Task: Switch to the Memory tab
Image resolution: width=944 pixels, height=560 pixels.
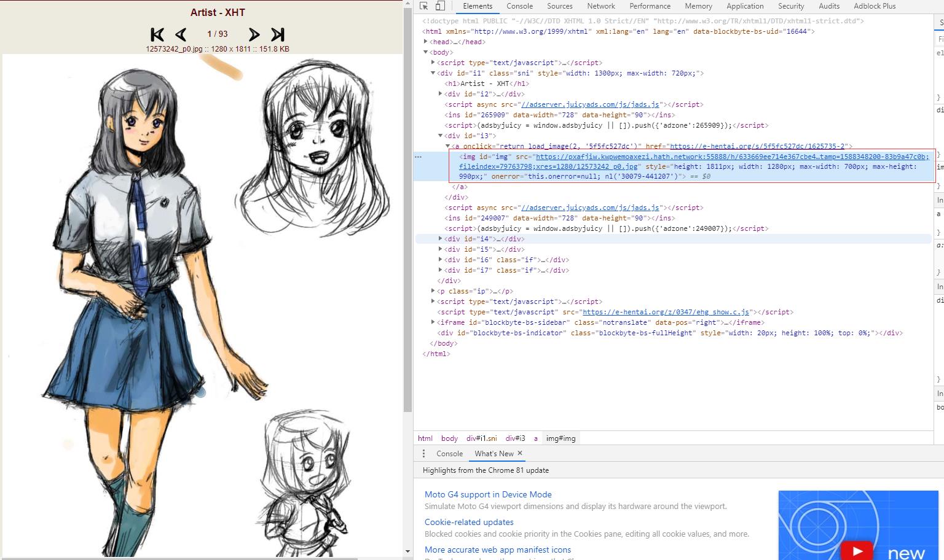Action: (x=698, y=6)
